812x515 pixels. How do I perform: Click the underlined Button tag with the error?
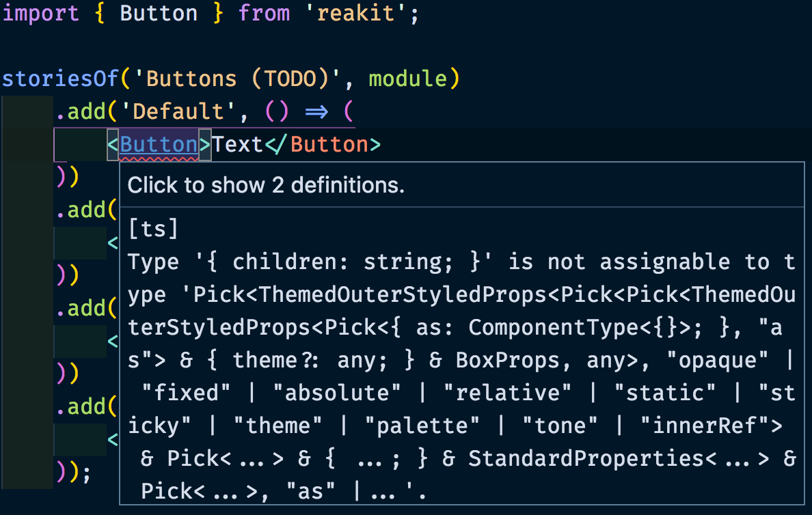tap(159, 145)
